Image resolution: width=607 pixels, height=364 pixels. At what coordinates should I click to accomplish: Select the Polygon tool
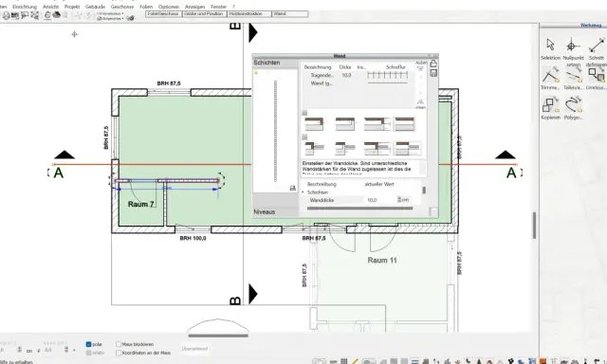pos(573,104)
